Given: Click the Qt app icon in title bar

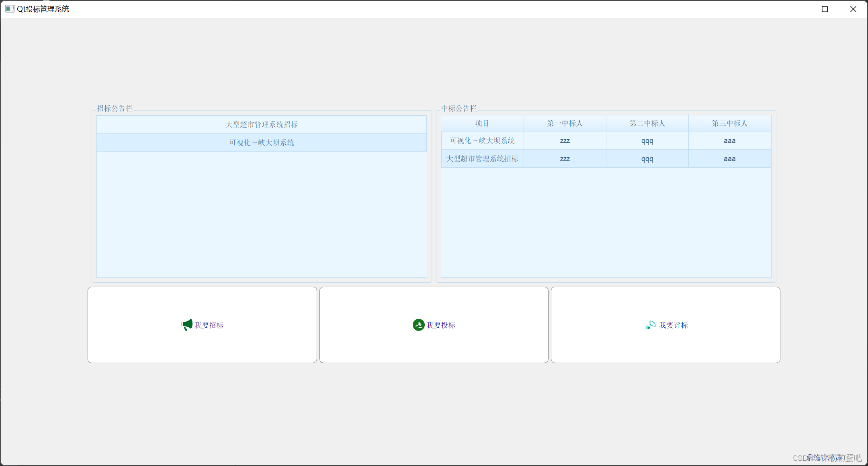Looking at the screenshot, I should point(10,9).
